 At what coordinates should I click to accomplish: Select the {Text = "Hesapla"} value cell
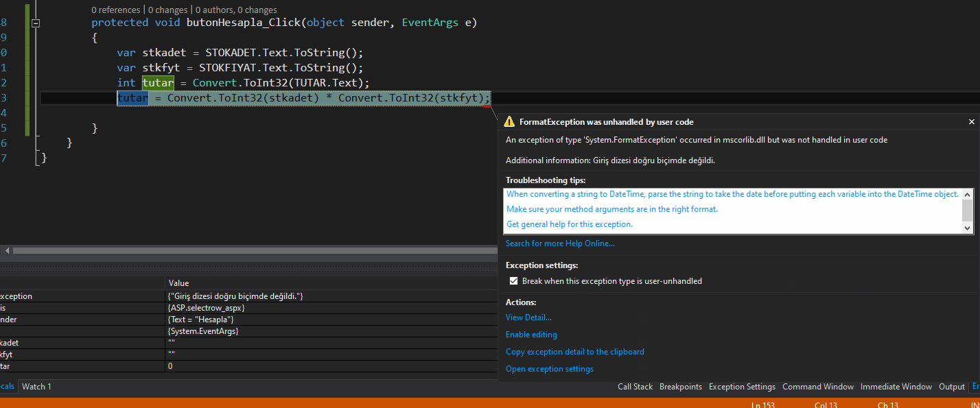(x=331, y=320)
